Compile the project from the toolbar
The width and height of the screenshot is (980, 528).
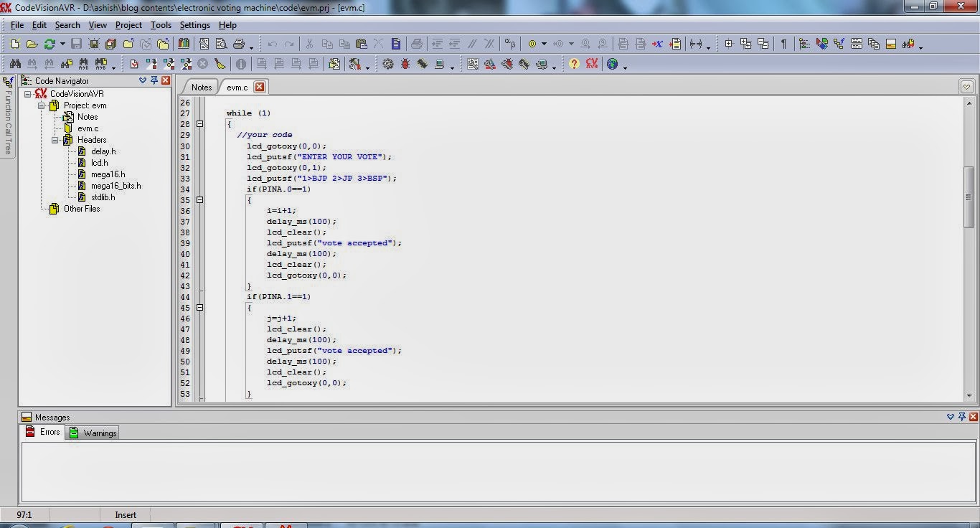point(153,64)
